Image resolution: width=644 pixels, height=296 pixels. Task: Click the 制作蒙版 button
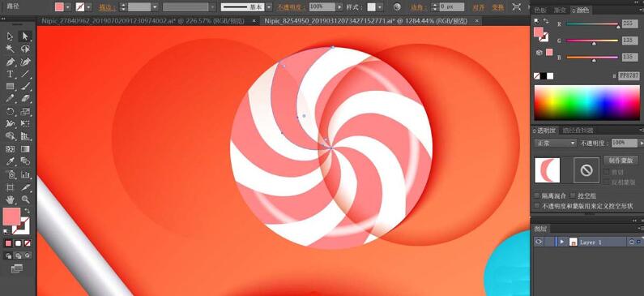(621, 161)
